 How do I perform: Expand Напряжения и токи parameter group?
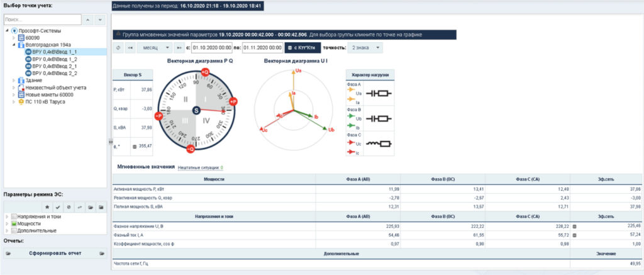[x=7, y=216]
